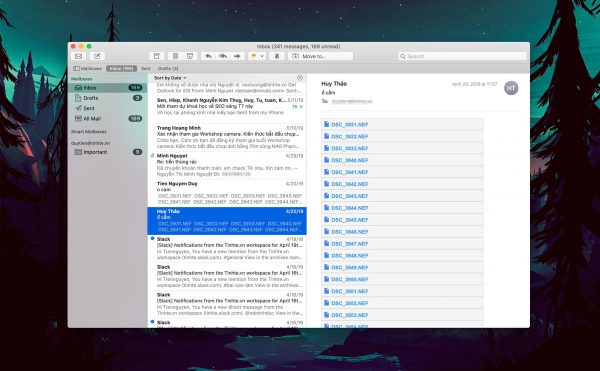This screenshot has width=600, height=371.
Task: Reply all to the message
Action: [223, 56]
